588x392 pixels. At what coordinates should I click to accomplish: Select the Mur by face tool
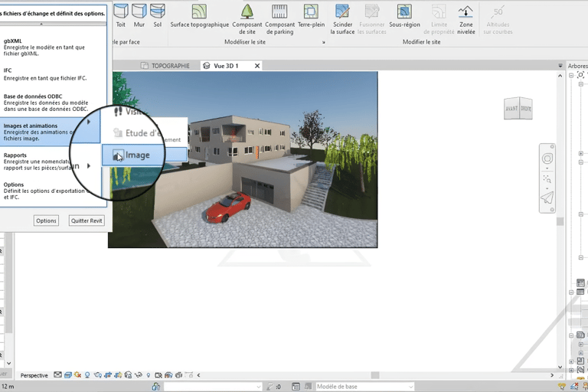point(139,15)
